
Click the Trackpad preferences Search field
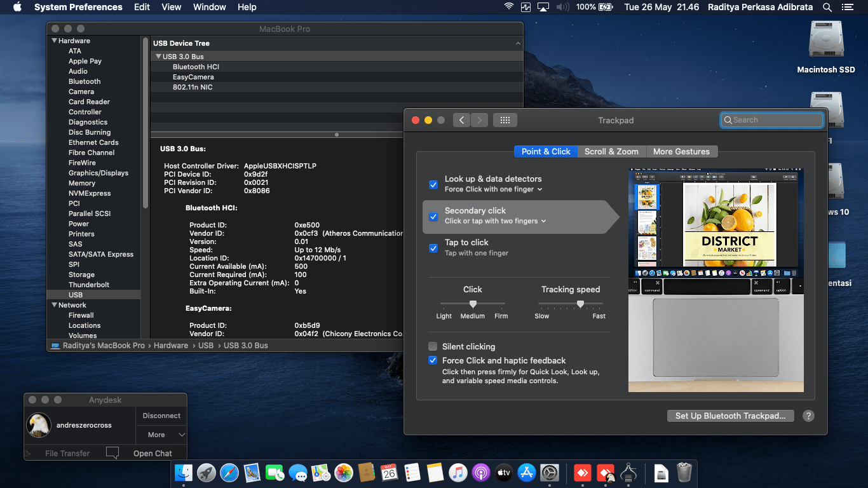coord(771,119)
